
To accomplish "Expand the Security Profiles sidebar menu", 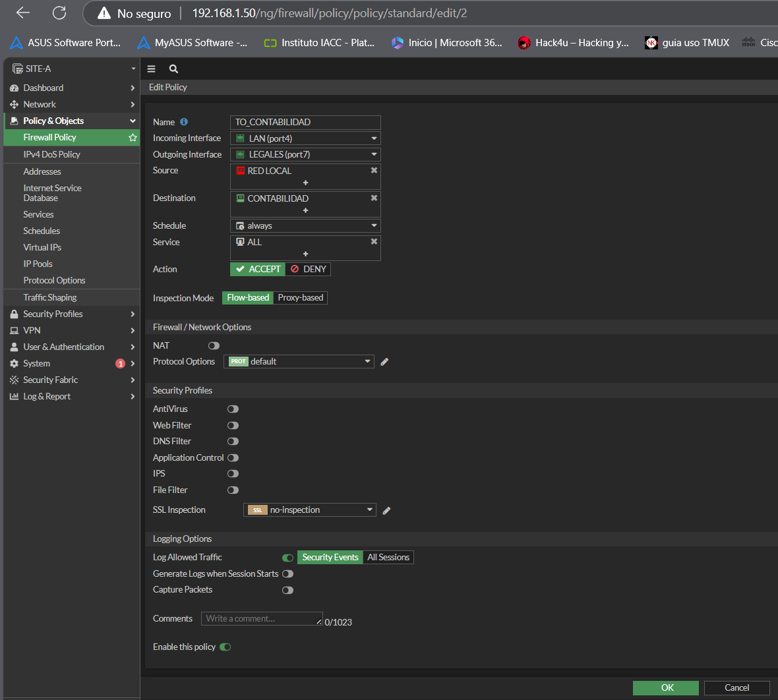I will pyautogui.click(x=53, y=314).
